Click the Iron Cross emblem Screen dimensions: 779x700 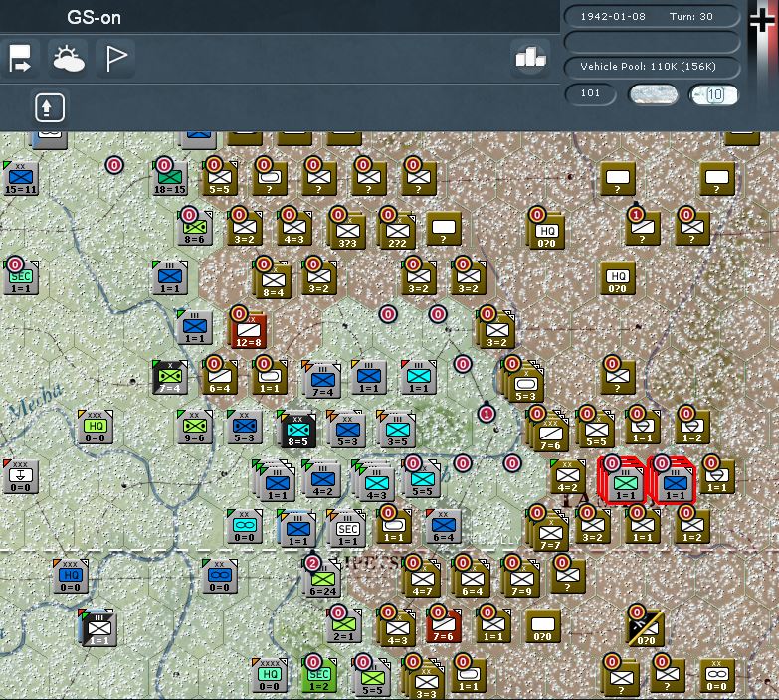[x=764, y=20]
